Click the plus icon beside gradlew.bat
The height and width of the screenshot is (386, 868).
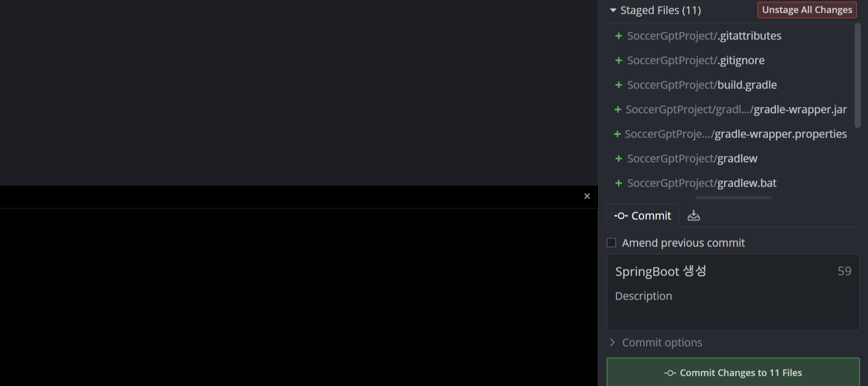619,183
